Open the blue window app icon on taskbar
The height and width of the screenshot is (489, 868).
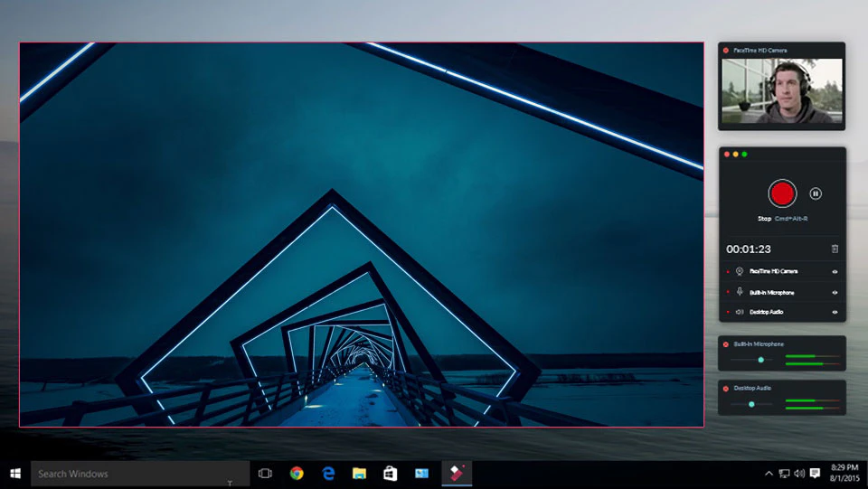pyautogui.click(x=422, y=474)
